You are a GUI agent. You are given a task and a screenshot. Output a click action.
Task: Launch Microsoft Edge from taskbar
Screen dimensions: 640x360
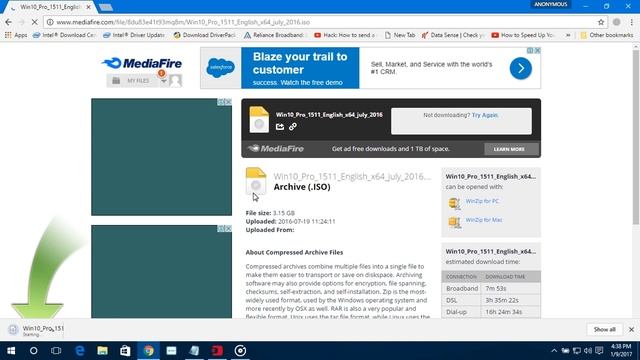click(x=80, y=351)
